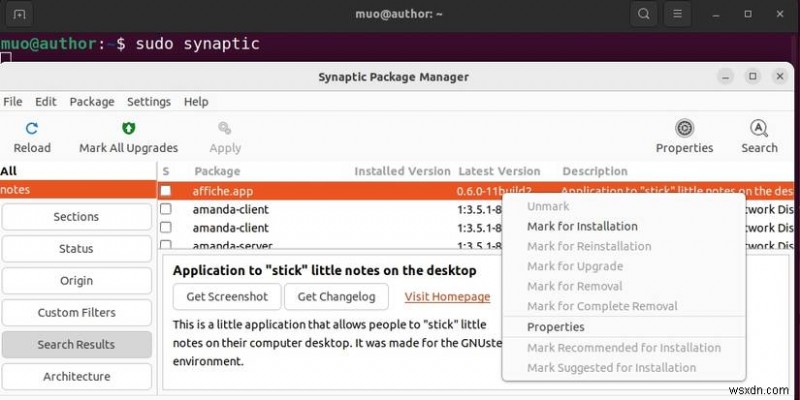This screenshot has height=400, width=800.
Task: Minimize the Synaptic Package Manager window
Action: tap(725, 77)
